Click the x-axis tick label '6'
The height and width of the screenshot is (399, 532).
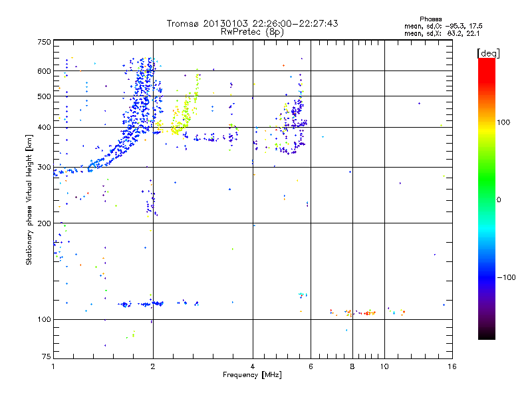pyautogui.click(x=311, y=366)
